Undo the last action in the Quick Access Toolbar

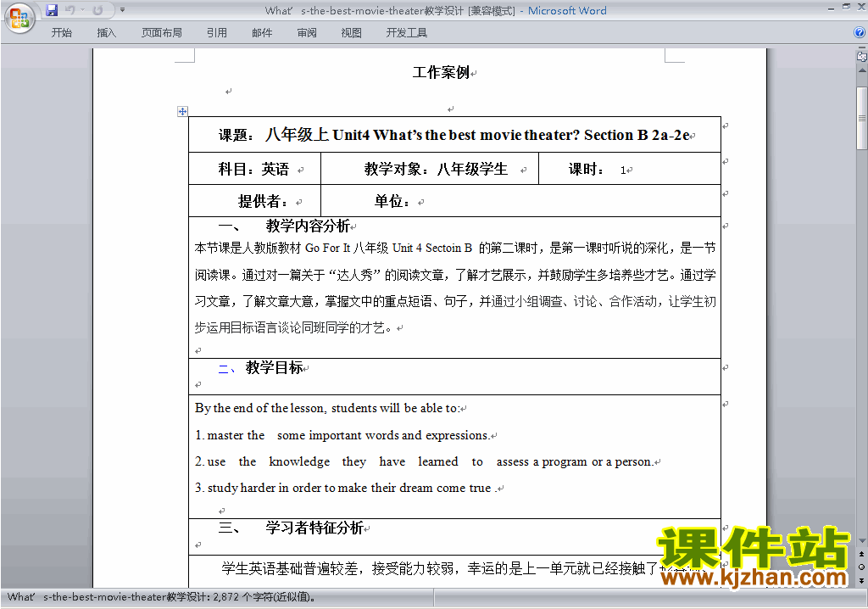coord(70,10)
